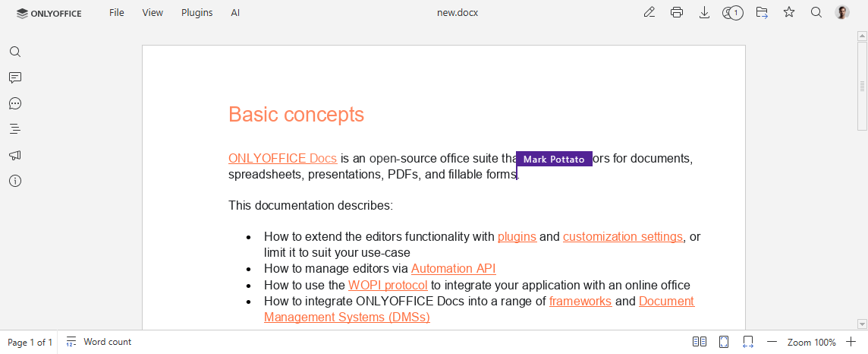Mark document as favorite with star

789,13
